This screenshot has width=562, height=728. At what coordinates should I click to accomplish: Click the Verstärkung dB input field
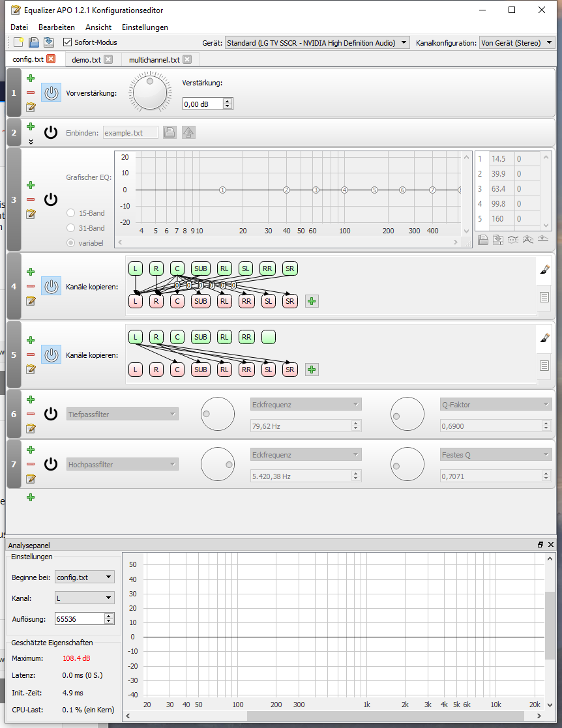[202, 104]
